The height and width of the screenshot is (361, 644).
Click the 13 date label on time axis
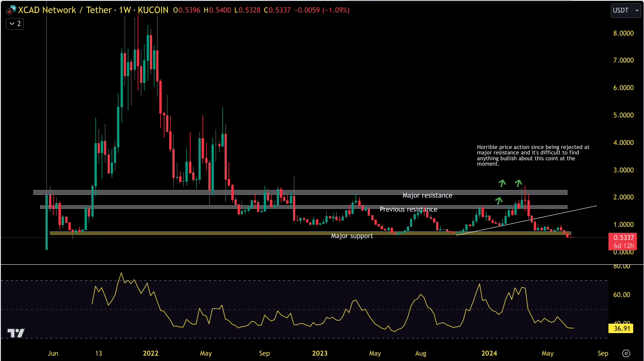click(99, 353)
